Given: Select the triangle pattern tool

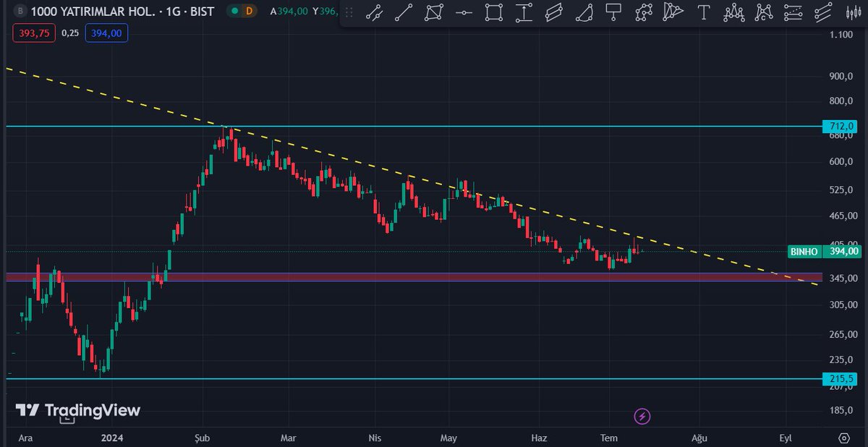Looking at the screenshot, I should [x=673, y=12].
